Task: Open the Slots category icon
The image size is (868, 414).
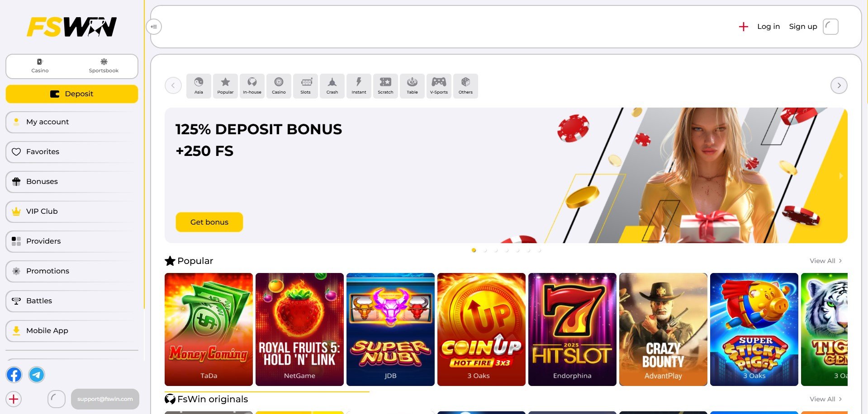Action: tap(305, 86)
